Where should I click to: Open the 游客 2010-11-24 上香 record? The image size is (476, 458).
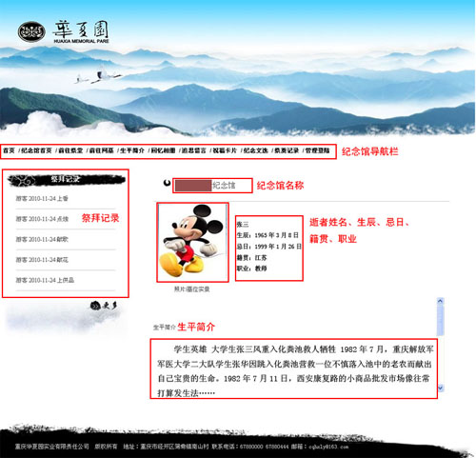pyautogui.click(x=42, y=198)
